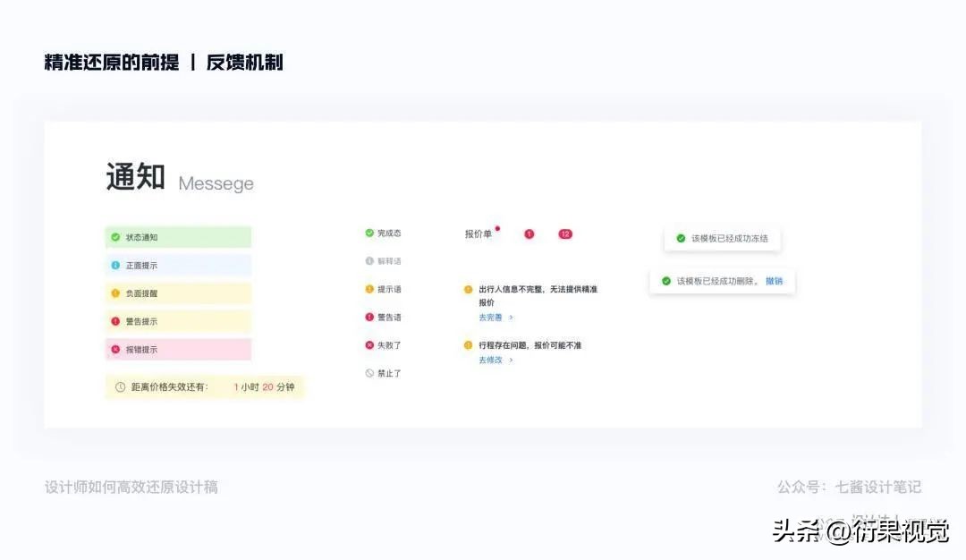Click the green check icon beside 完成态

click(x=369, y=232)
